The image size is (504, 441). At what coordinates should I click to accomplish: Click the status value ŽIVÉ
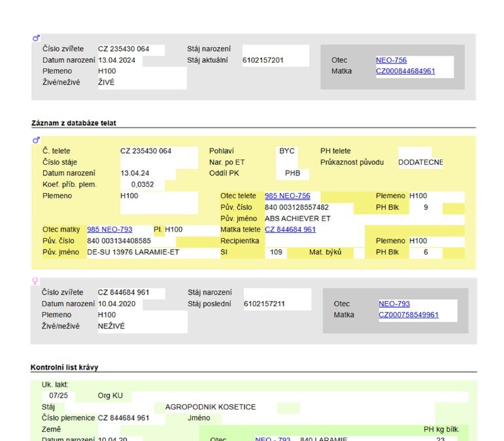pyautogui.click(x=106, y=82)
